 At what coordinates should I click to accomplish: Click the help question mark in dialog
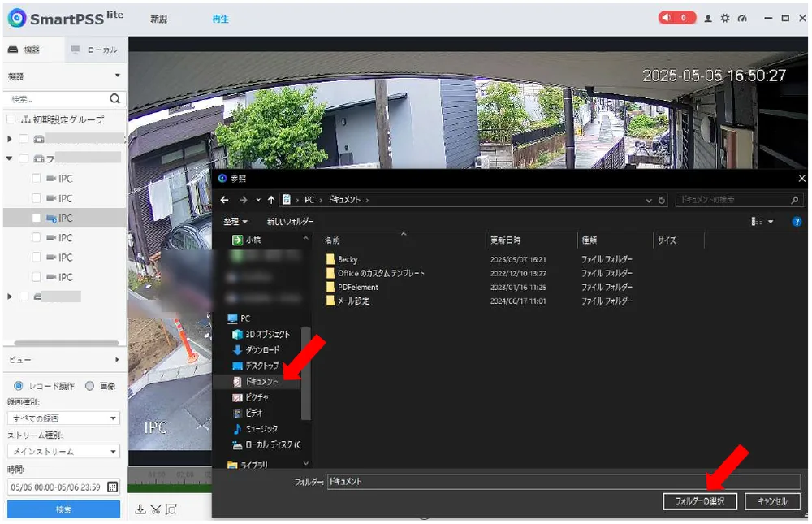pos(797,221)
